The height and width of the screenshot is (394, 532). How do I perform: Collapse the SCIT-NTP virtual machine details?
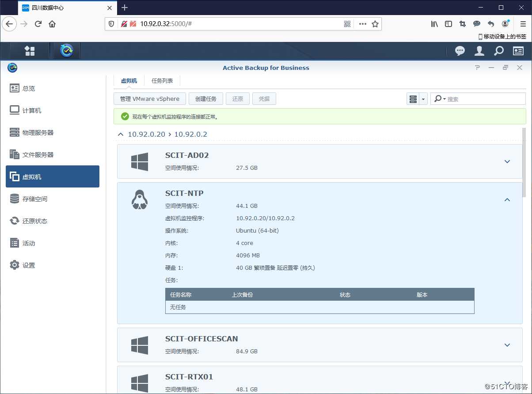pos(507,200)
